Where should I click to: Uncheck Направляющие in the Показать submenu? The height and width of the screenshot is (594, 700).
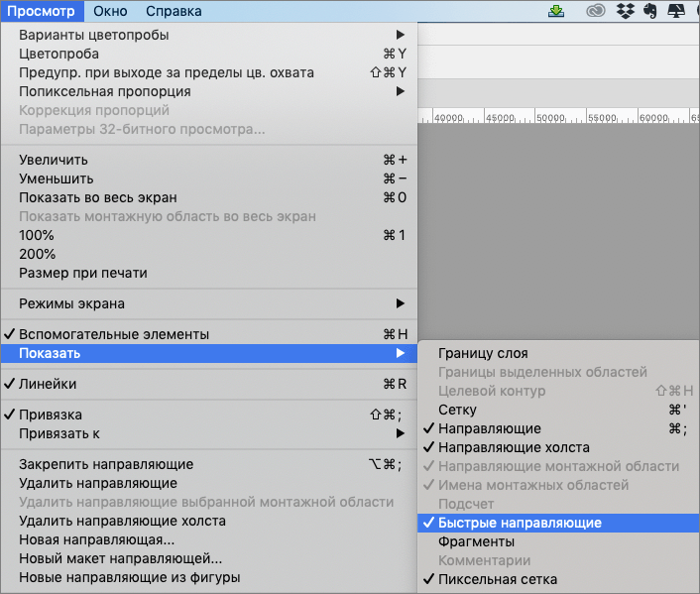coord(558,428)
